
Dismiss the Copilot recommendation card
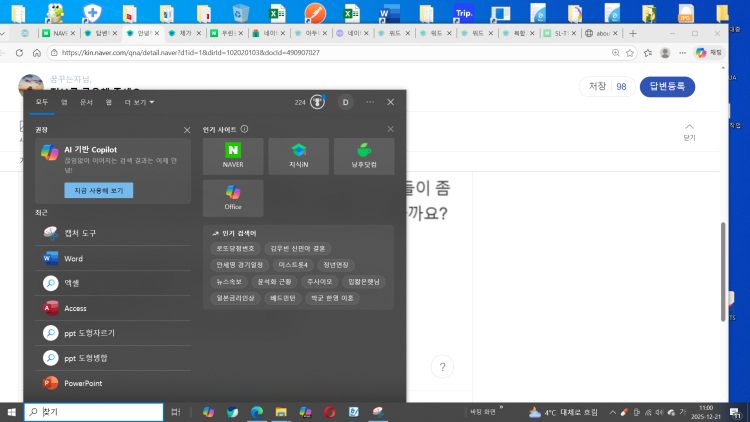(187, 130)
